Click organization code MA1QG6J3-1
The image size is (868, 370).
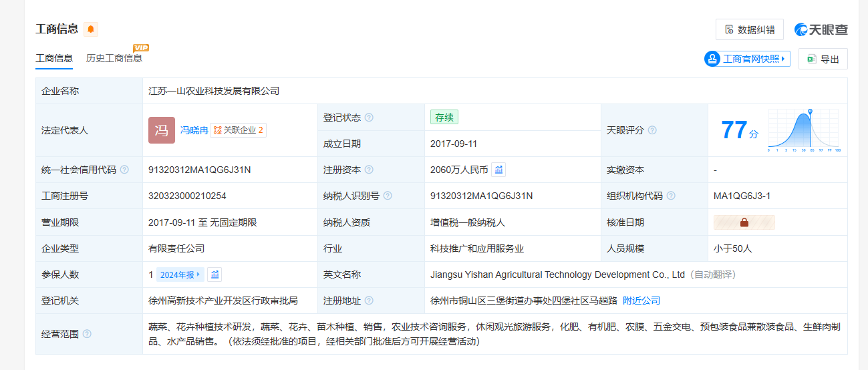[x=742, y=196]
